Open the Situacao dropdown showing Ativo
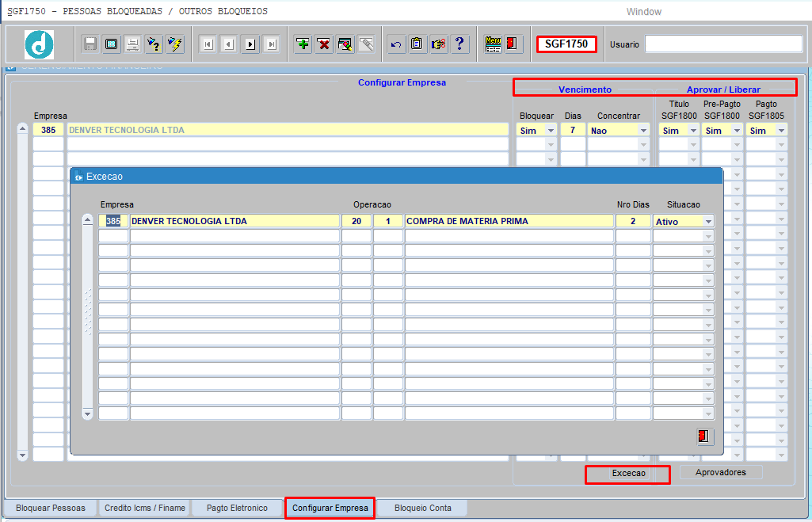812x522 pixels. click(683, 221)
